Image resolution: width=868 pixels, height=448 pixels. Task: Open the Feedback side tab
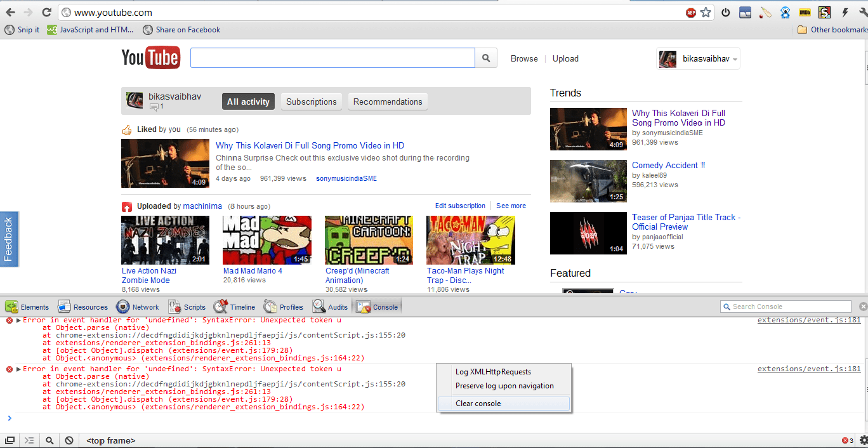point(9,239)
